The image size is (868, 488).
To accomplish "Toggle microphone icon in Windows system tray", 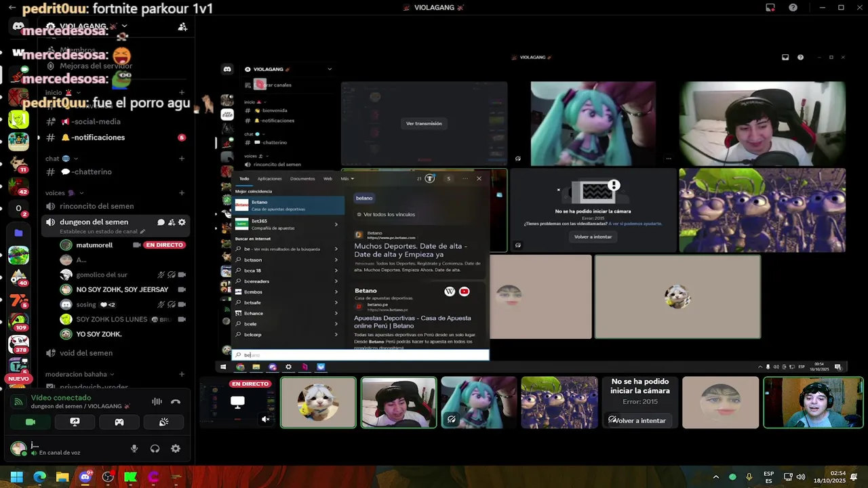I will [749, 476].
